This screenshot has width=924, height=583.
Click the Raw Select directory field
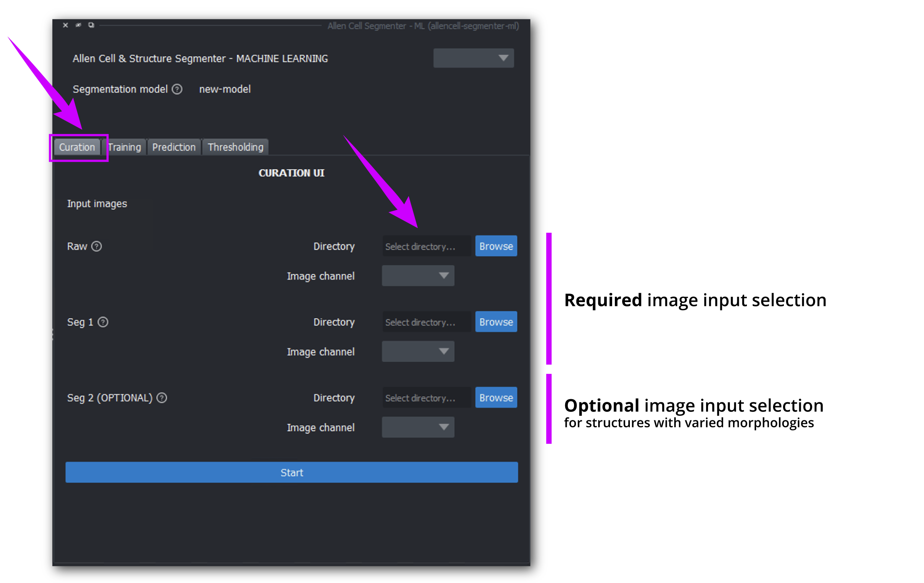click(427, 246)
